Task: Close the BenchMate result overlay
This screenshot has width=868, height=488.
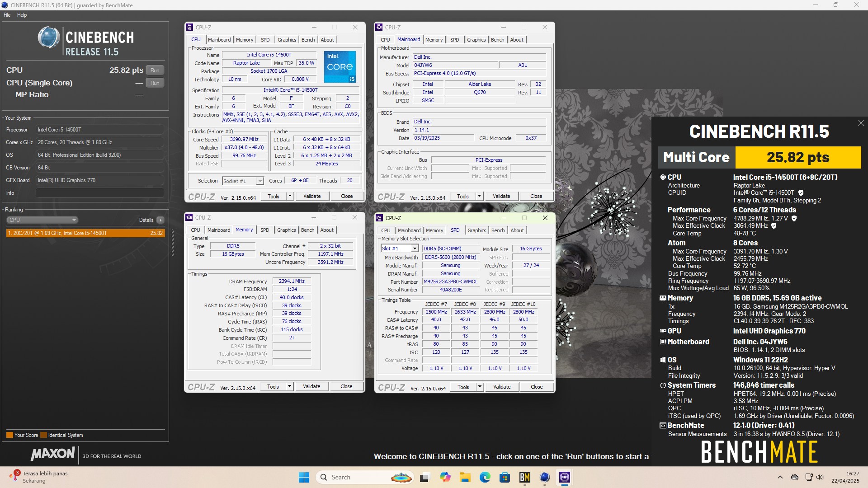Action: click(861, 123)
